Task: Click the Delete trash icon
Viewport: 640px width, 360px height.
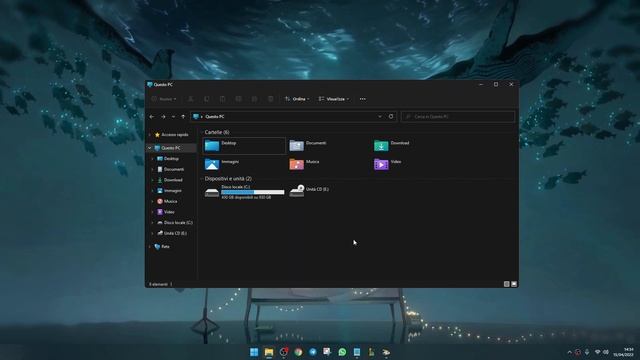Action: coord(270,99)
